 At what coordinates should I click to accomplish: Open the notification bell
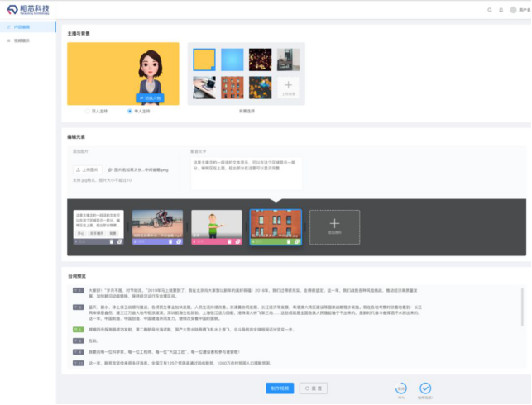tap(501, 10)
